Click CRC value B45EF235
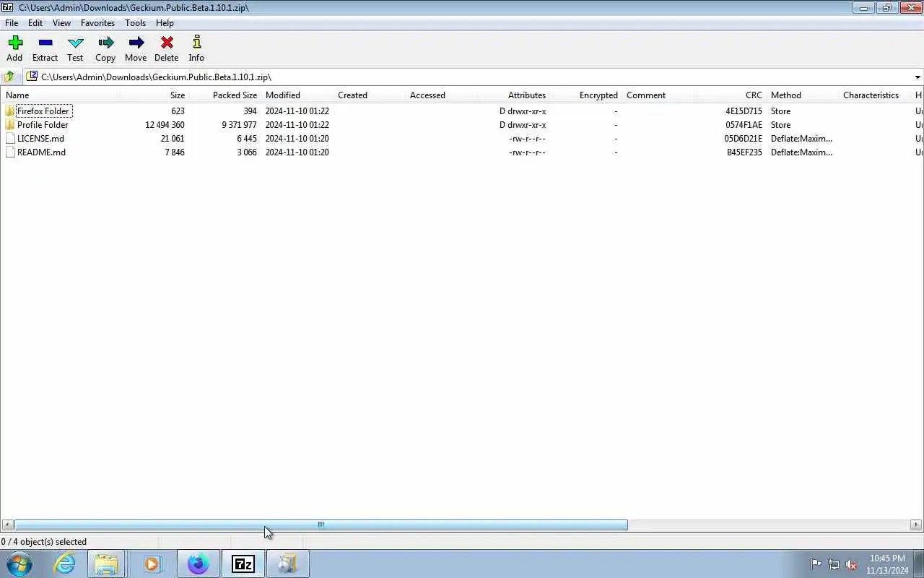 744,152
